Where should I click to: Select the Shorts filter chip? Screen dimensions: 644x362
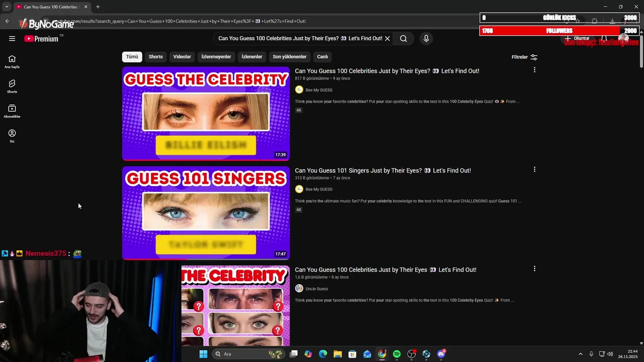pos(155,57)
